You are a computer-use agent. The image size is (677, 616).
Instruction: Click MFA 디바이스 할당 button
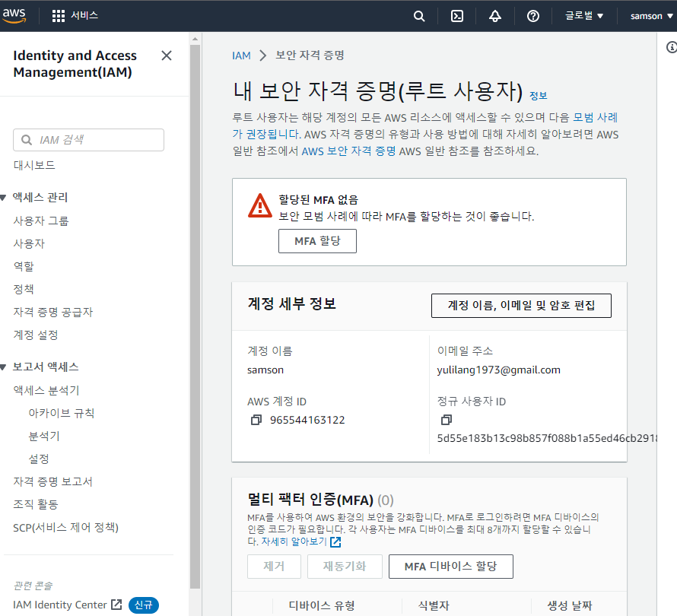[x=451, y=567]
